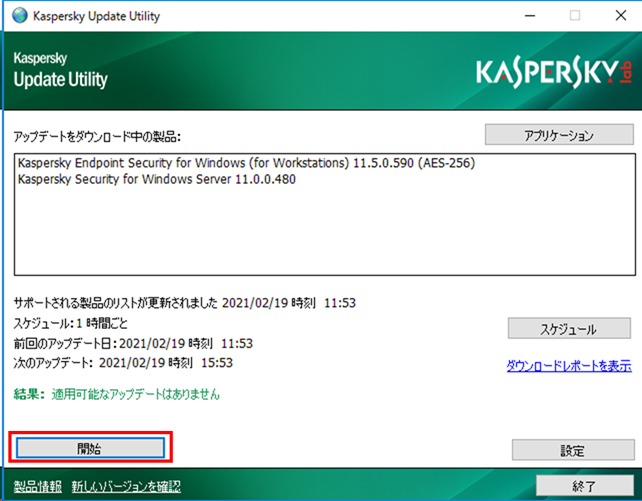Click the スケジュール: 1 時間ごと text
642x501 pixels.
(70, 323)
